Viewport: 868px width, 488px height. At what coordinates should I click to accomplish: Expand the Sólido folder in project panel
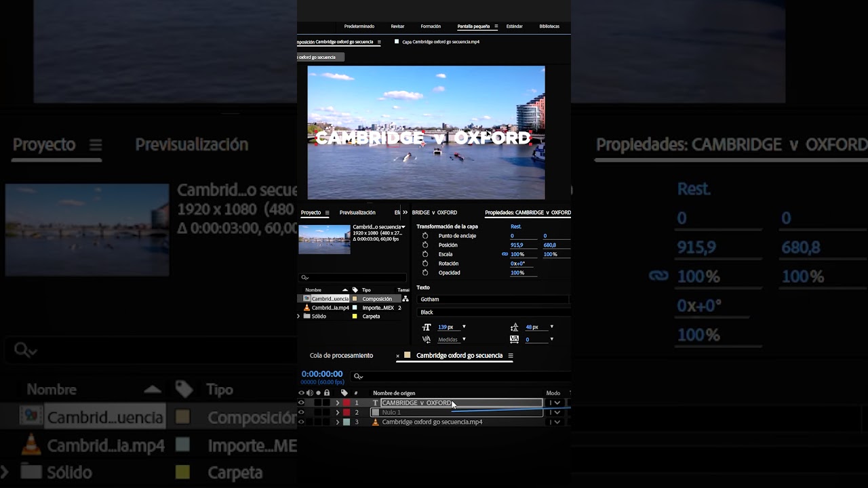click(298, 317)
